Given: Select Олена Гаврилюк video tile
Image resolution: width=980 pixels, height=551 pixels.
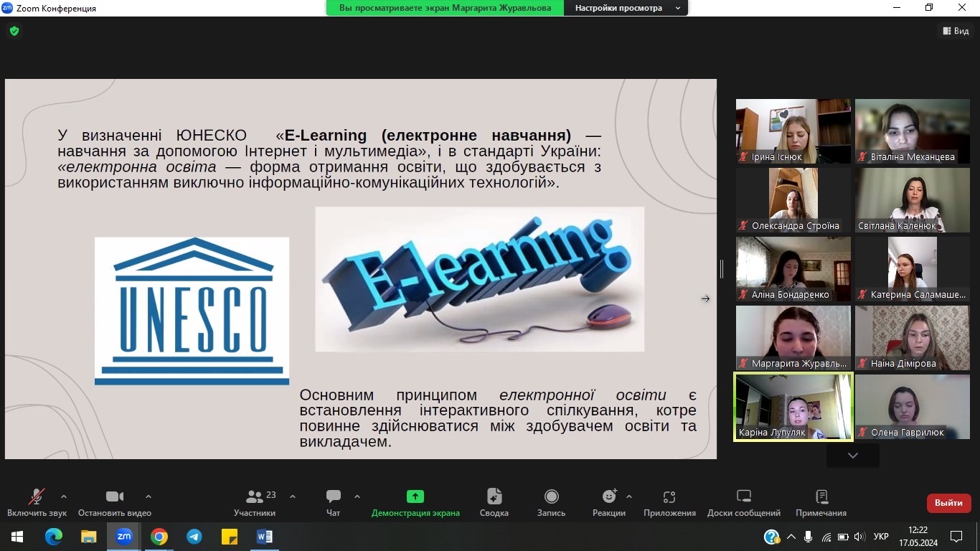Looking at the screenshot, I should 912,407.
